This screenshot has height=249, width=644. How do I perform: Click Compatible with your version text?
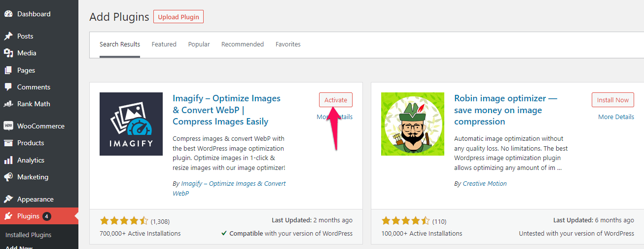point(286,233)
